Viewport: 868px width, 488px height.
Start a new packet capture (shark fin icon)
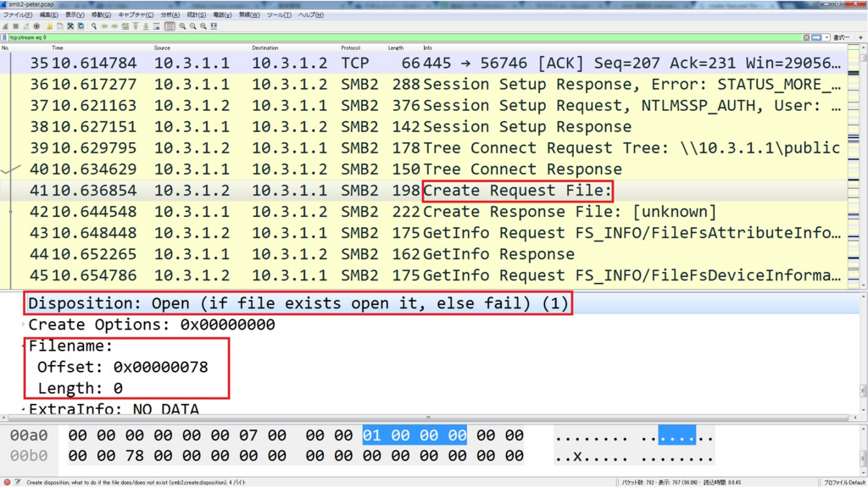pos(6,26)
